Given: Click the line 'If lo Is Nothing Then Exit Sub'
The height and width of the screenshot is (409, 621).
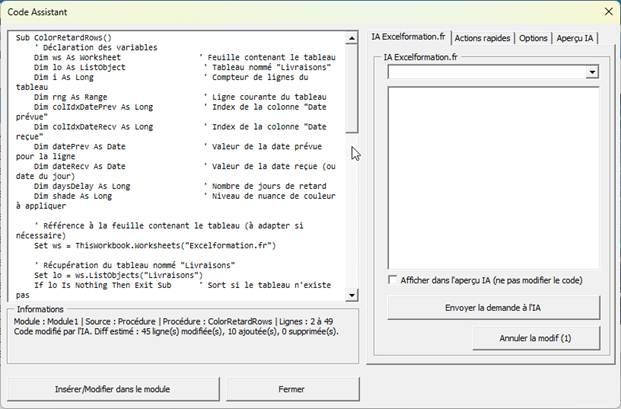Looking at the screenshot, I should (x=103, y=285).
